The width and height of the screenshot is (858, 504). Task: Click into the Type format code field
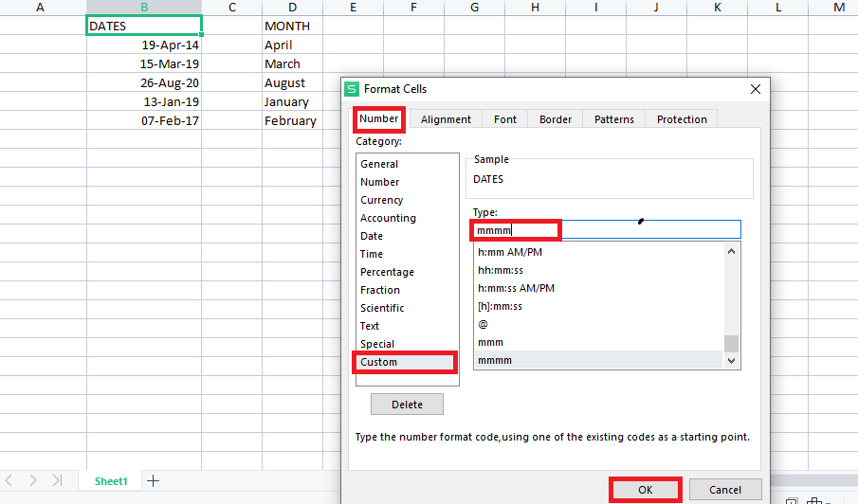(607, 229)
